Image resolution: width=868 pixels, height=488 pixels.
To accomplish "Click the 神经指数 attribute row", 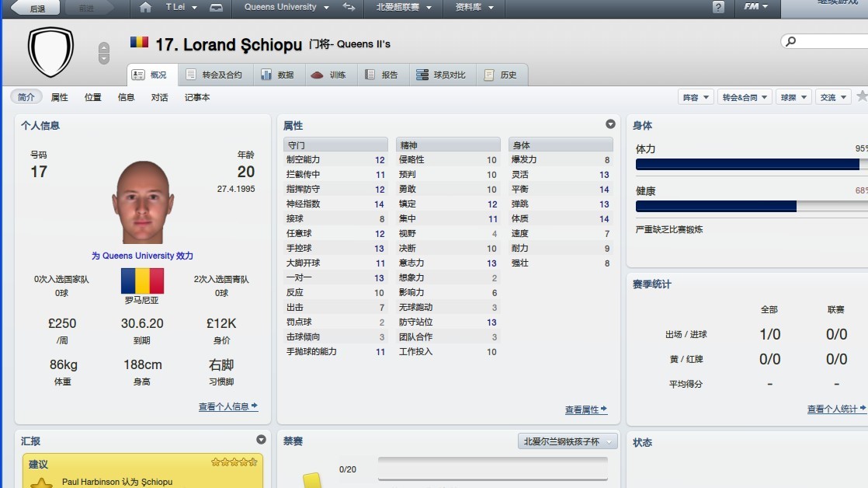I will 335,204.
